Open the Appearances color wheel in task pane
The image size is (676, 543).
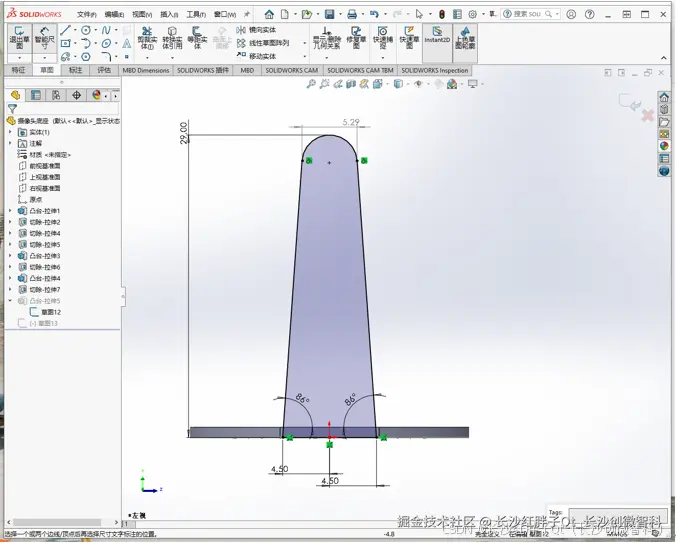[x=664, y=146]
